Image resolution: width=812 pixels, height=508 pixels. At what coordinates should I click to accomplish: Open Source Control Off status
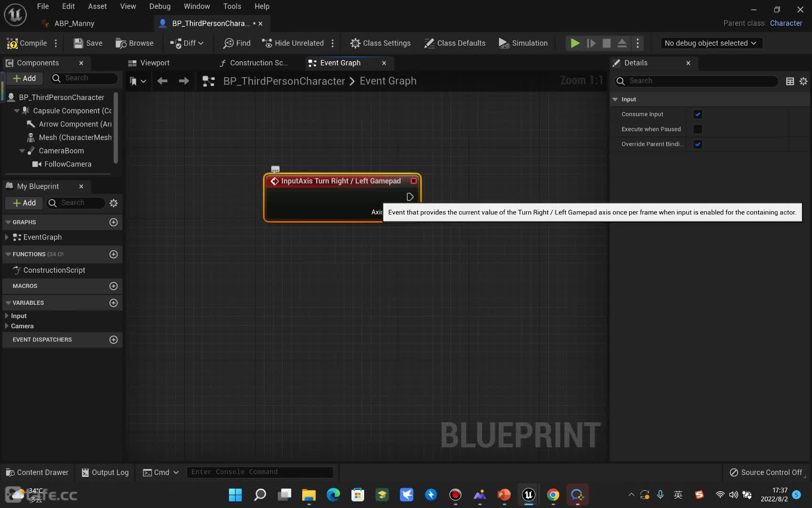click(x=765, y=472)
